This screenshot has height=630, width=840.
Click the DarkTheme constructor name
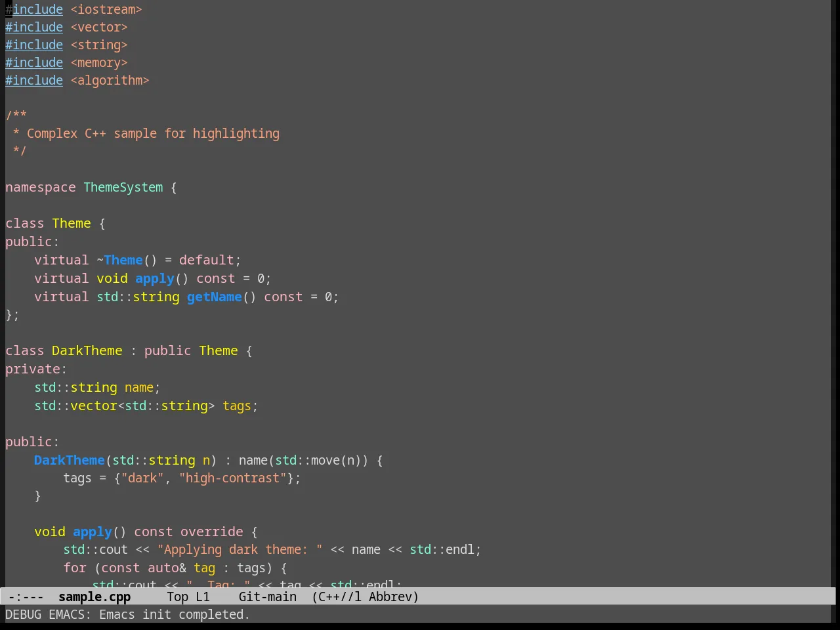tap(70, 461)
